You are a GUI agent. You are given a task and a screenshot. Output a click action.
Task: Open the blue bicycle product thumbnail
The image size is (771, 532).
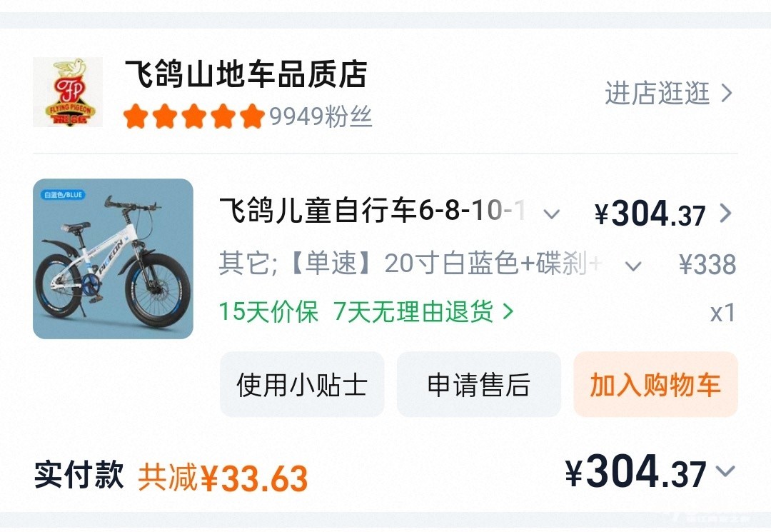(113, 259)
